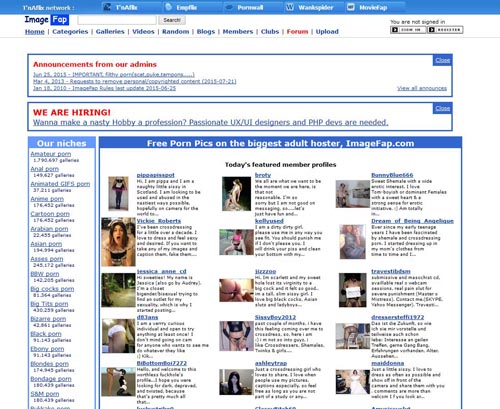
Task: Open the Members navigation link
Action: click(x=238, y=32)
